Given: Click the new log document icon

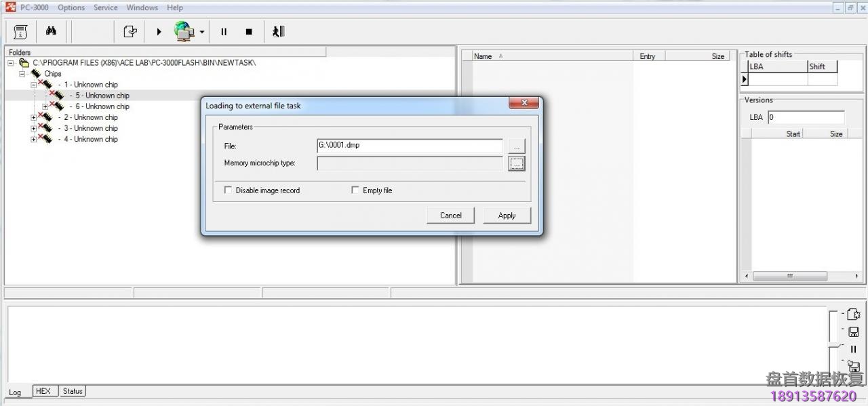Looking at the screenshot, I should tap(854, 314).
